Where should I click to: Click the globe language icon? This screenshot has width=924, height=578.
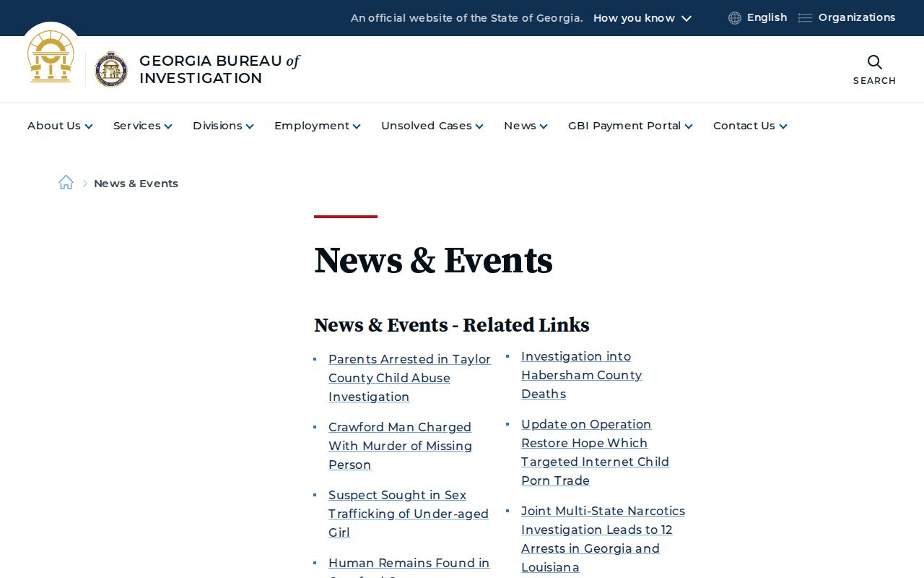[735, 18]
